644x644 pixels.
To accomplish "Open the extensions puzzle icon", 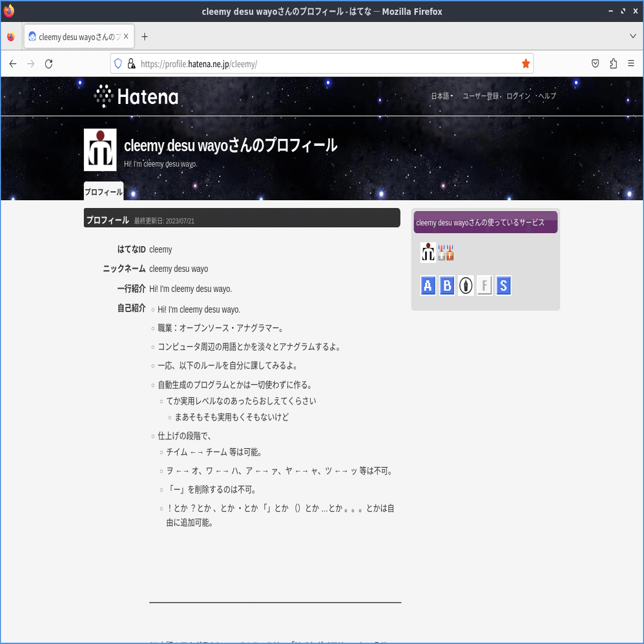I will point(613,63).
